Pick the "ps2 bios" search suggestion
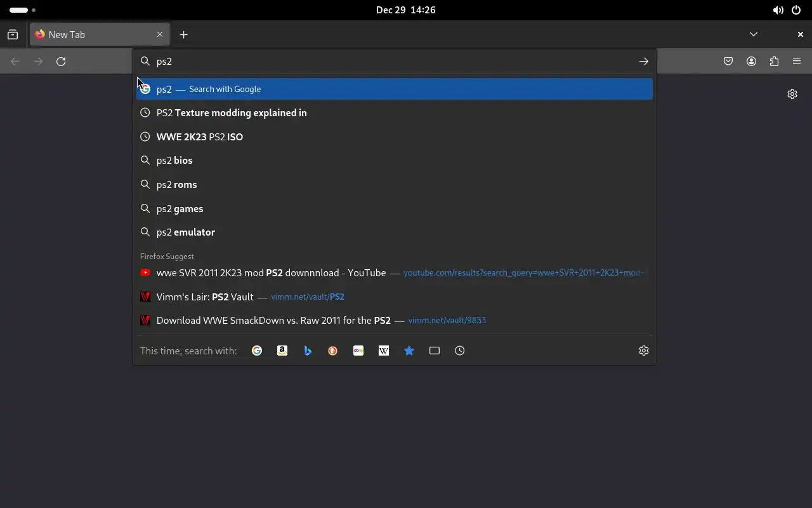Viewport: 812px width, 508px height. [395, 161]
